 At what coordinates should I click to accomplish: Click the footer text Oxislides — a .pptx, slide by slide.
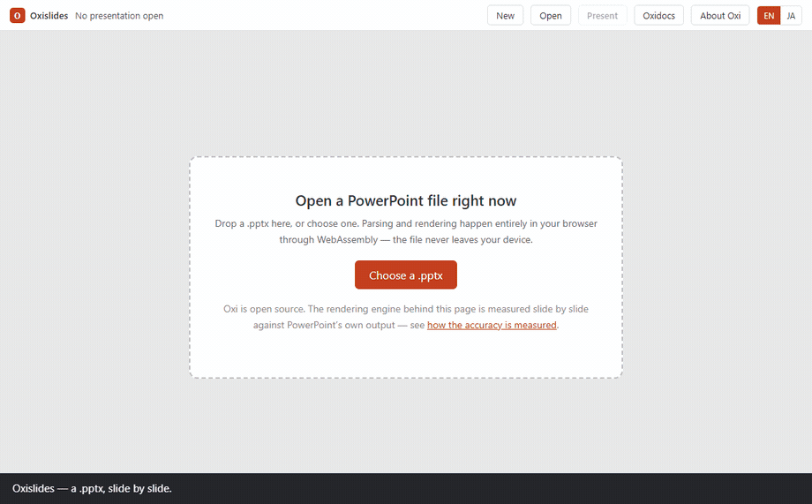(x=92, y=488)
